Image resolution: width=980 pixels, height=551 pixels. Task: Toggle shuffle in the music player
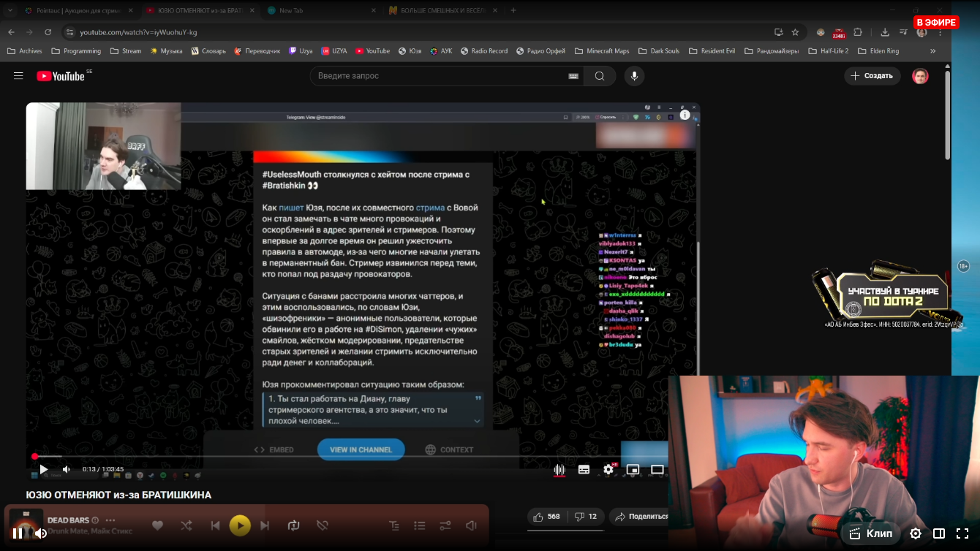tap(186, 525)
